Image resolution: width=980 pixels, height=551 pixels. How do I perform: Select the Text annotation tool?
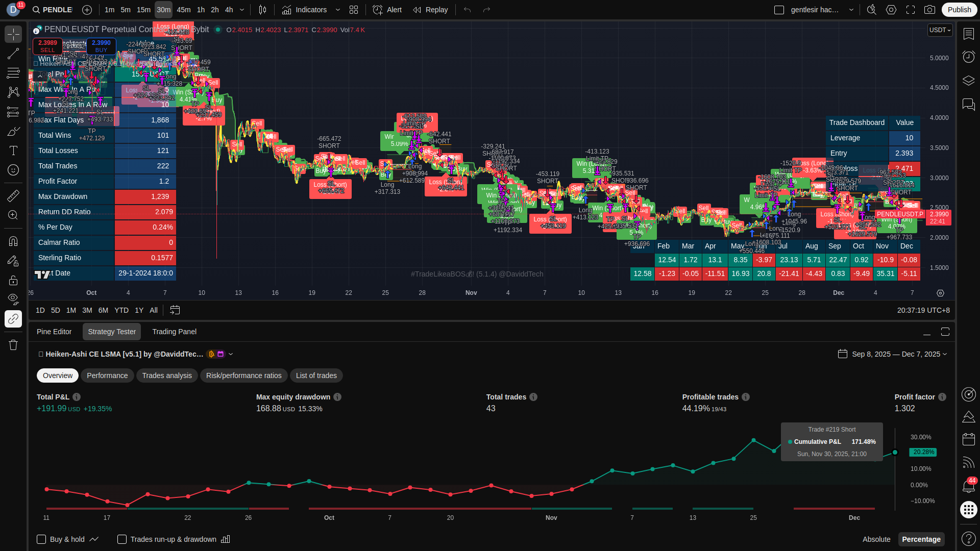click(x=13, y=151)
